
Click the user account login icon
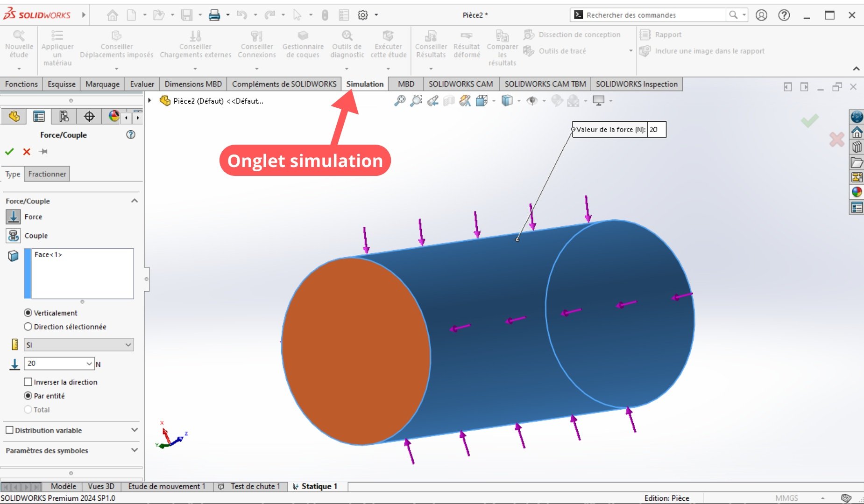(x=761, y=15)
